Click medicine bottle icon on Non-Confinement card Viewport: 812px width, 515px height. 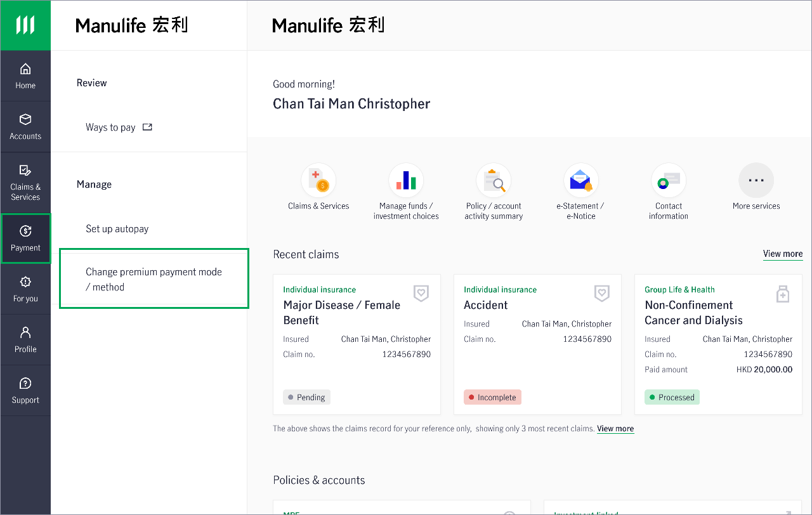click(783, 294)
